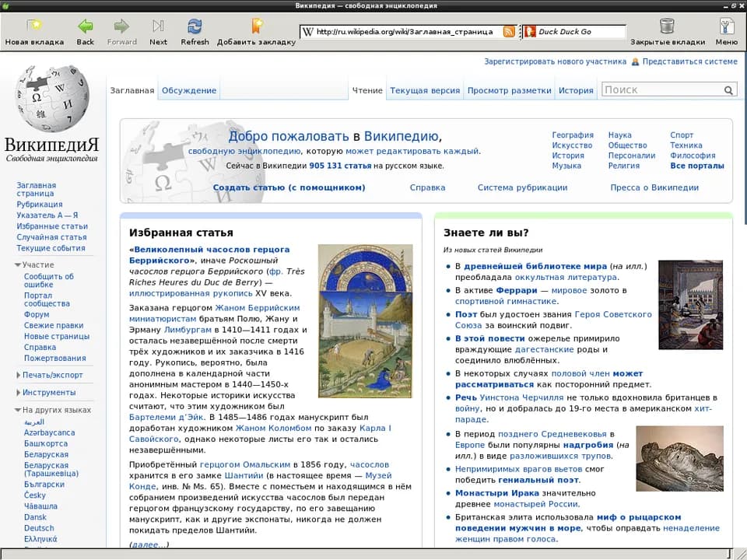The width and height of the screenshot is (747, 560).
Task: Collapse the Участие sidebar section
Action: click(x=18, y=264)
